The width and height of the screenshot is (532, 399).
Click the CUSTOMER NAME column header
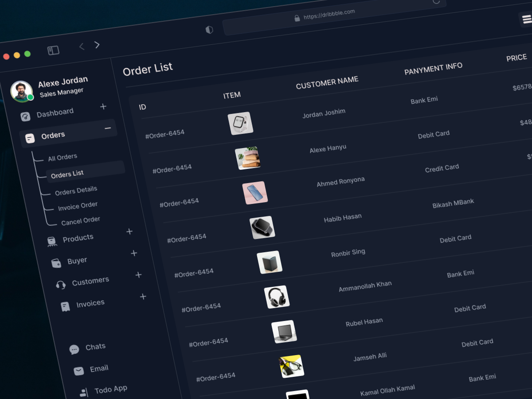[327, 82]
